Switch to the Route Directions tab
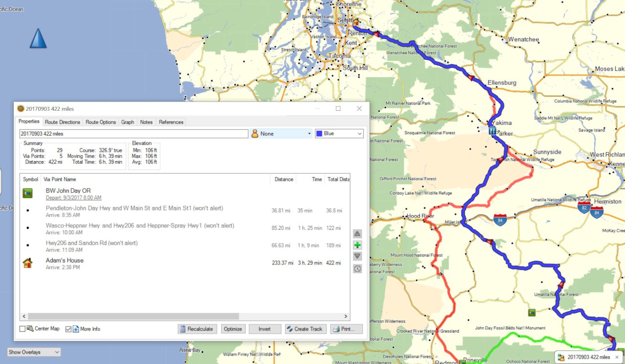Image resolution: width=625 pixels, height=364 pixels. coord(62,122)
